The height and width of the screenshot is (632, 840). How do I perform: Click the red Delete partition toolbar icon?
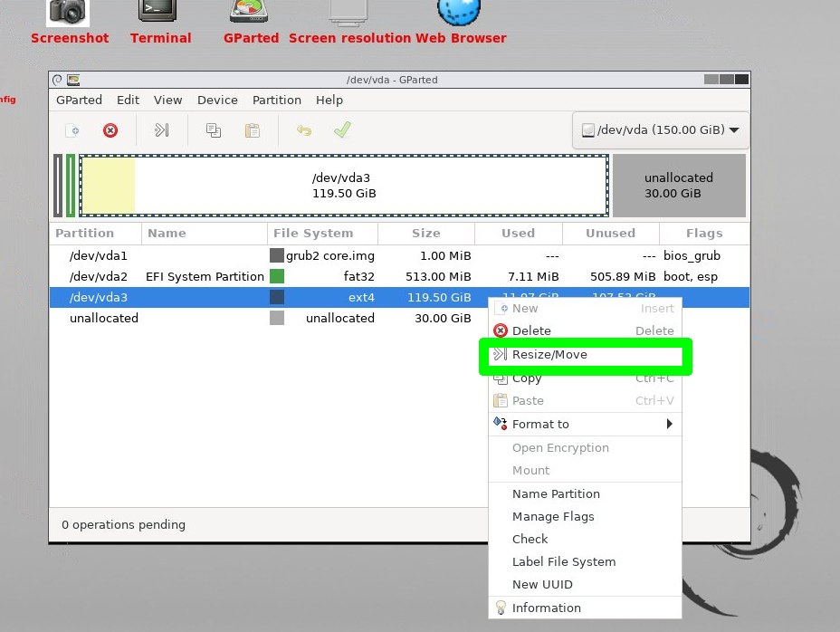tap(110, 130)
